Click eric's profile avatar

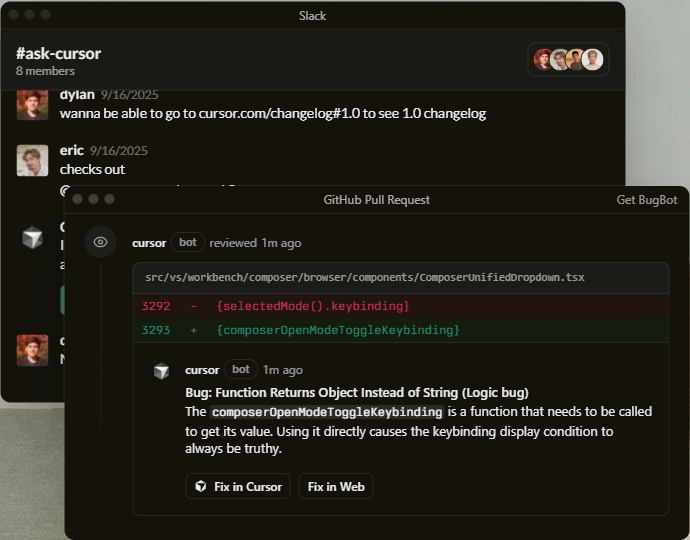[33, 160]
